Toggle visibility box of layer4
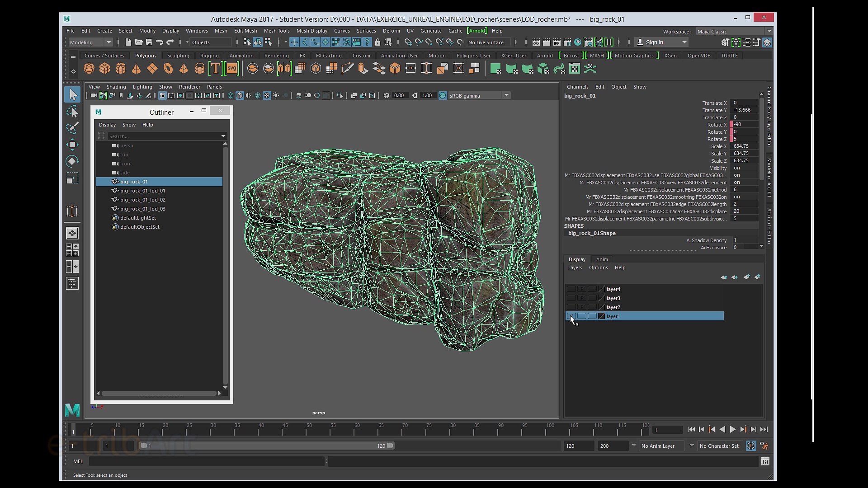 click(x=571, y=289)
